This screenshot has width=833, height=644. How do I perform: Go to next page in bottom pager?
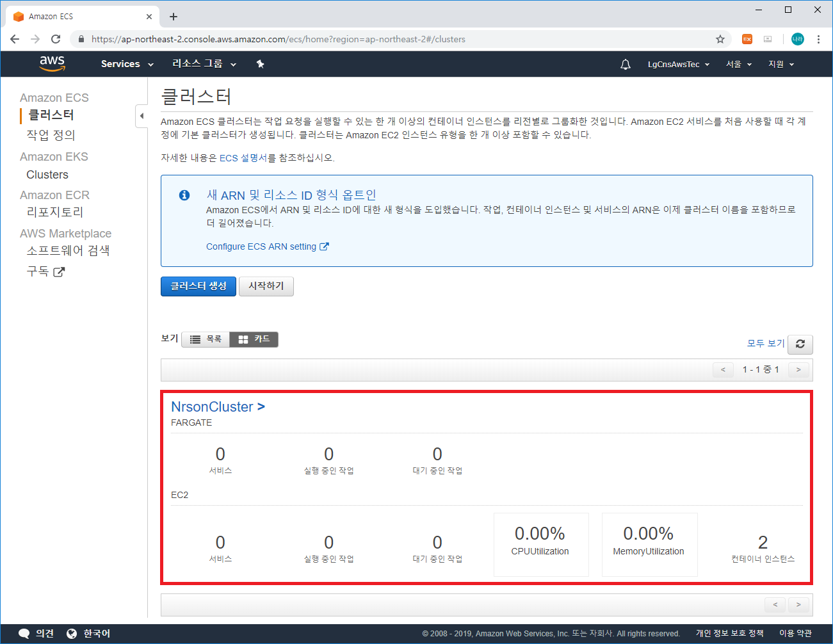point(798,604)
